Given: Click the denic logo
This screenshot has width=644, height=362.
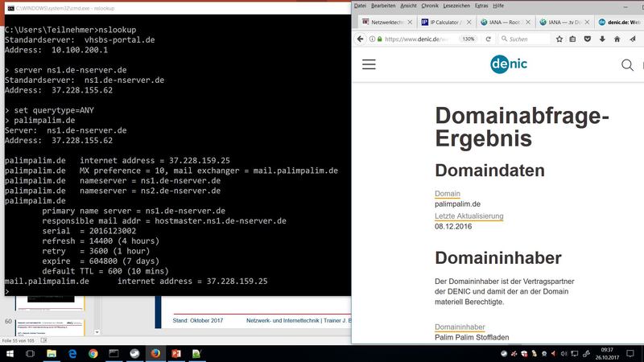Looking at the screenshot, I should pyautogui.click(x=509, y=64).
